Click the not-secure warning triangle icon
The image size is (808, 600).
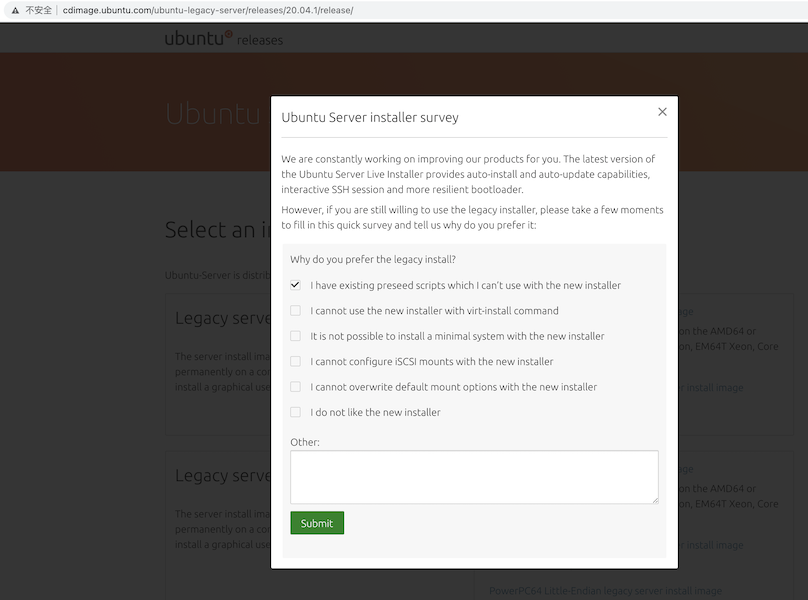14,10
